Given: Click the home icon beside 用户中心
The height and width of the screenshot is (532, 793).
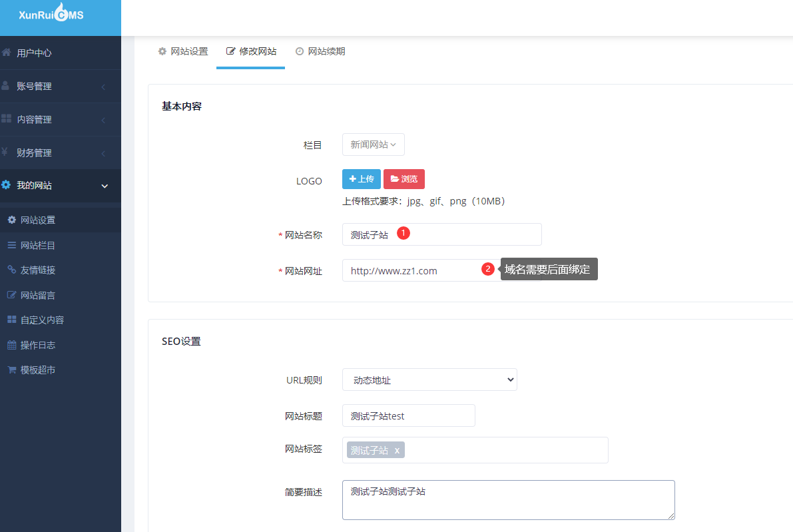Looking at the screenshot, I should click(x=6, y=52).
